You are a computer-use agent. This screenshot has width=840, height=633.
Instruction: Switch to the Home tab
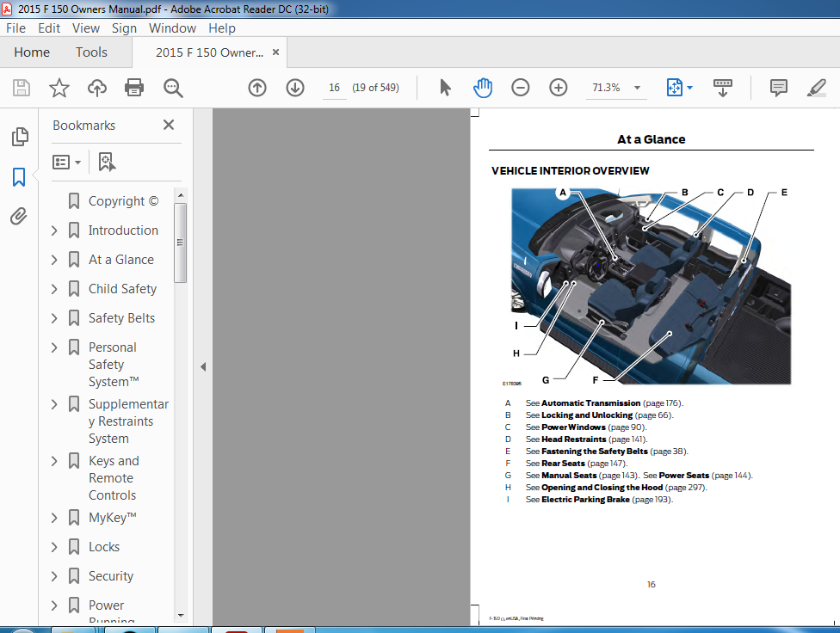coord(32,52)
